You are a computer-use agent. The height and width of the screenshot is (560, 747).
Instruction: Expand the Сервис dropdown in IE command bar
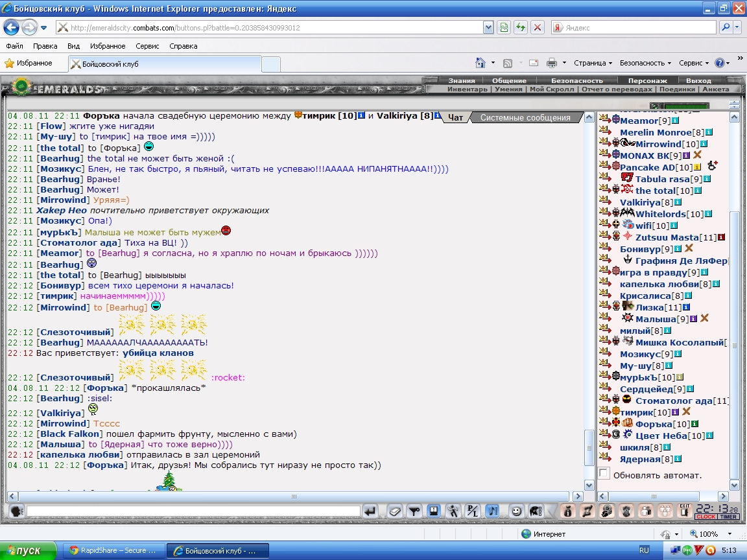click(x=694, y=63)
